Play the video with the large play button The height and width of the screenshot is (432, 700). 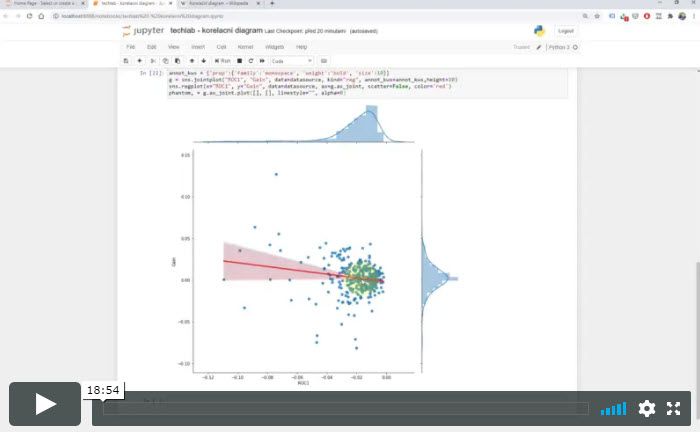(x=45, y=404)
